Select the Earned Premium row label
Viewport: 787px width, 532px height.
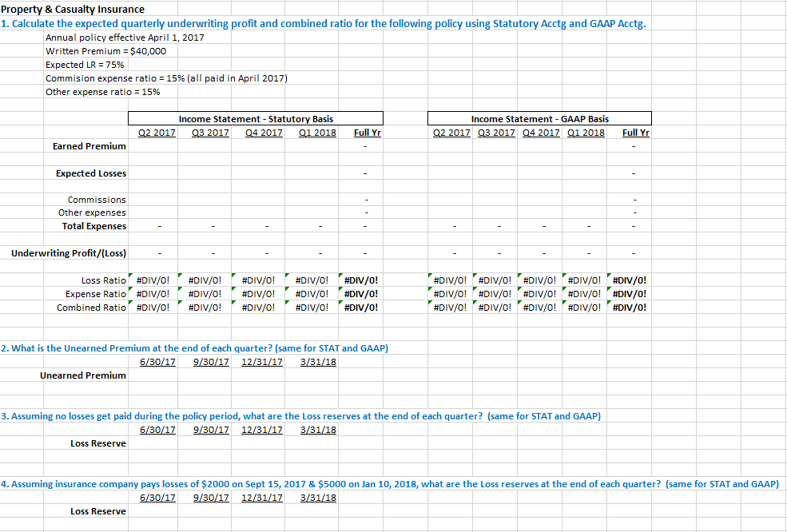tap(89, 145)
